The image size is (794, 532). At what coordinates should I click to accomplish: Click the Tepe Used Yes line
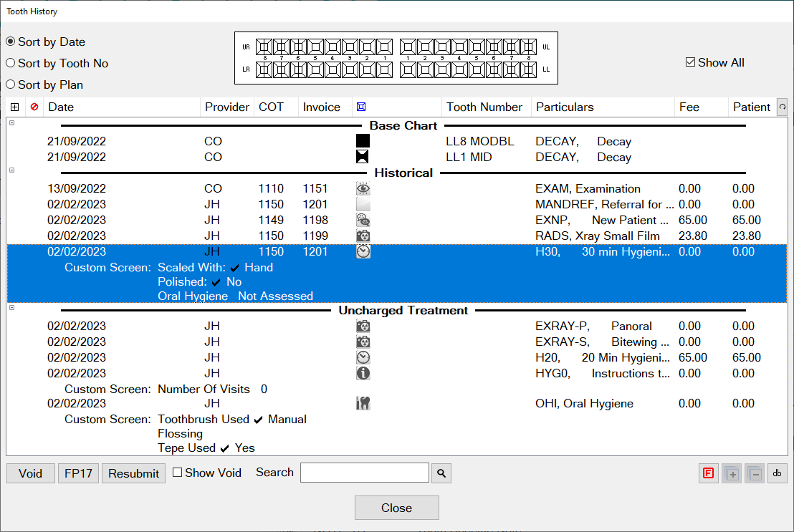[x=206, y=448]
